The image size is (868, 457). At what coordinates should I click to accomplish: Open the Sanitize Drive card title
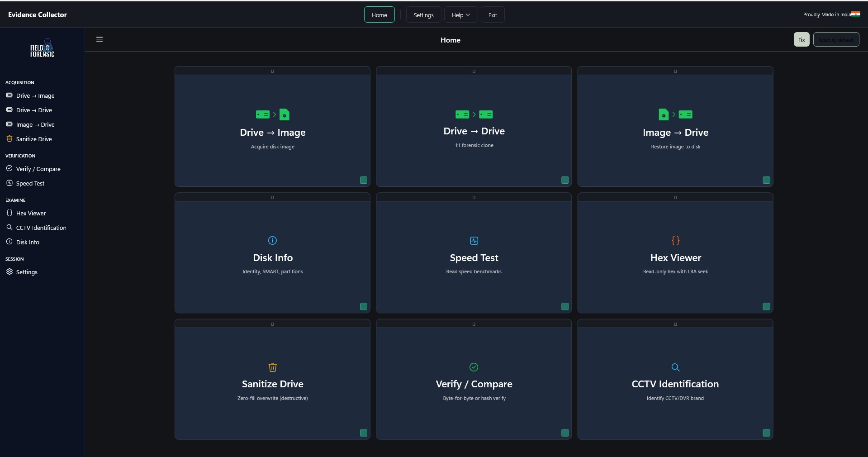(273, 384)
